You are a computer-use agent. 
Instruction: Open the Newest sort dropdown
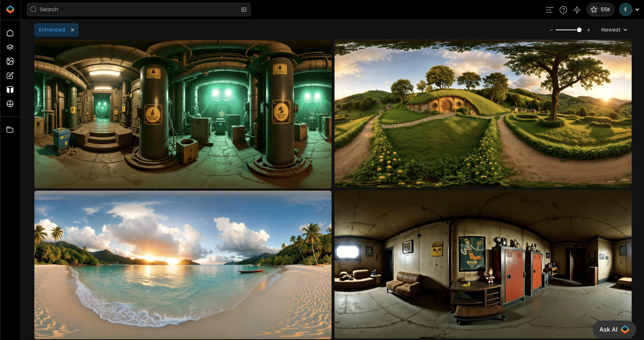614,30
